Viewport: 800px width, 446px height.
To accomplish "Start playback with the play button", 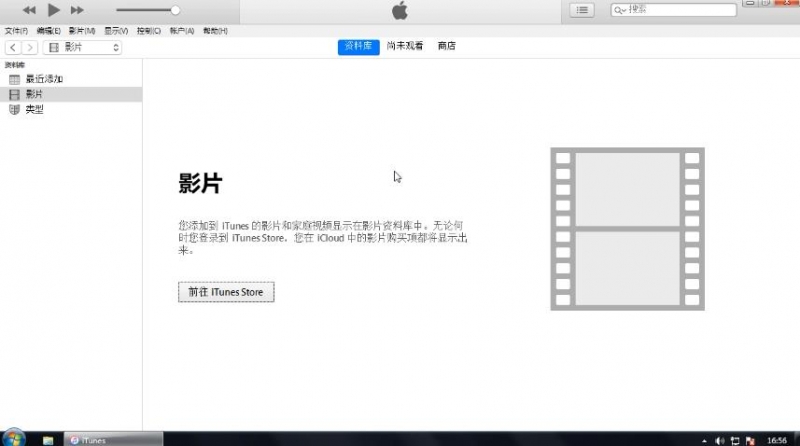I will (54, 10).
